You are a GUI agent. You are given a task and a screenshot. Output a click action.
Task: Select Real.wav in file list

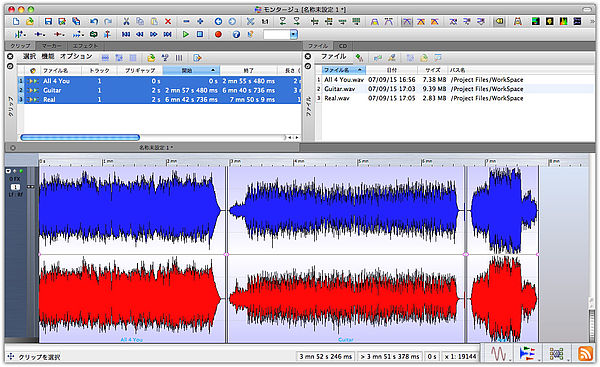(x=455, y=98)
